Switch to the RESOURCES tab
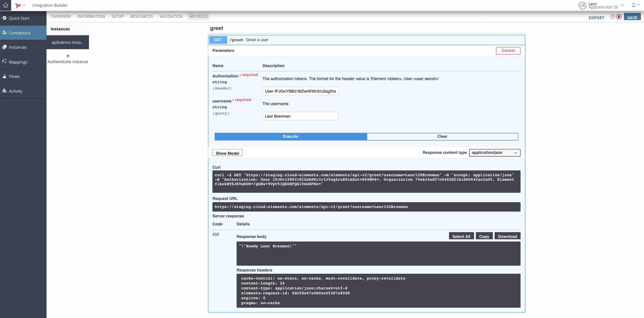Screen dimensions: 644x318 [x=142, y=16]
